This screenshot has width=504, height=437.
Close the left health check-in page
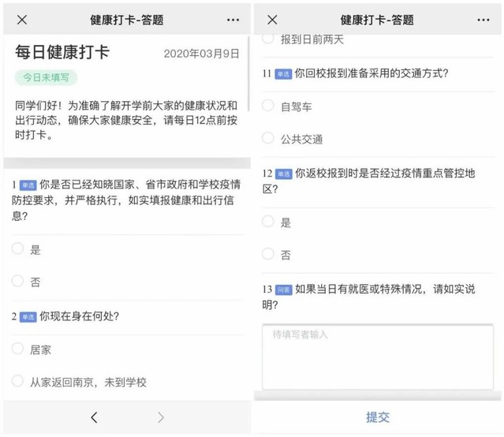coord(22,20)
